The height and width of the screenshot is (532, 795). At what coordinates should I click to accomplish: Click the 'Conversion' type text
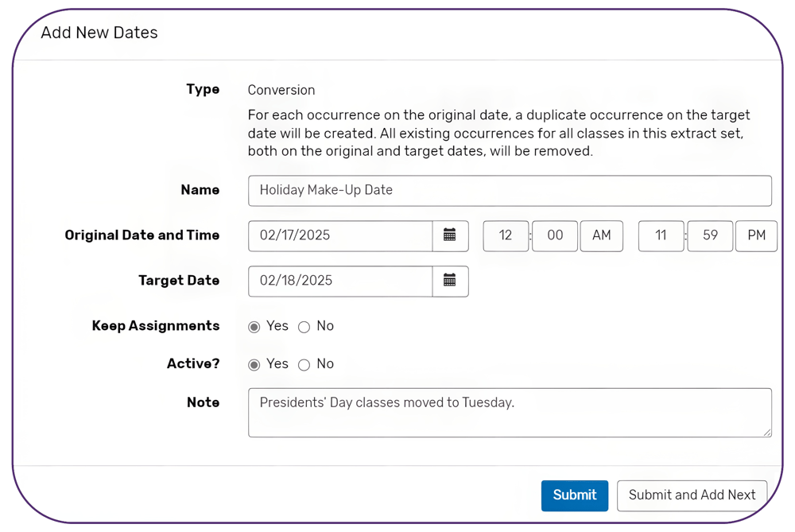tap(281, 91)
